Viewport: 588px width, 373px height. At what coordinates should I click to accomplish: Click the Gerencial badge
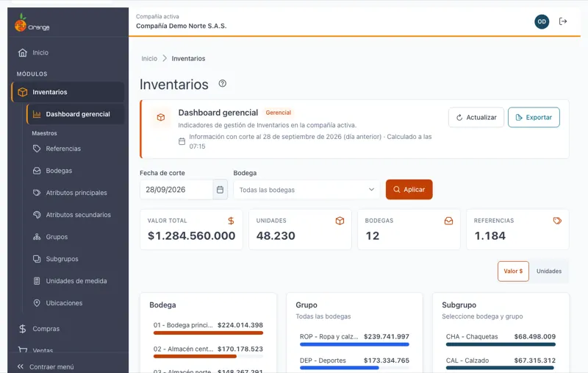tap(279, 113)
